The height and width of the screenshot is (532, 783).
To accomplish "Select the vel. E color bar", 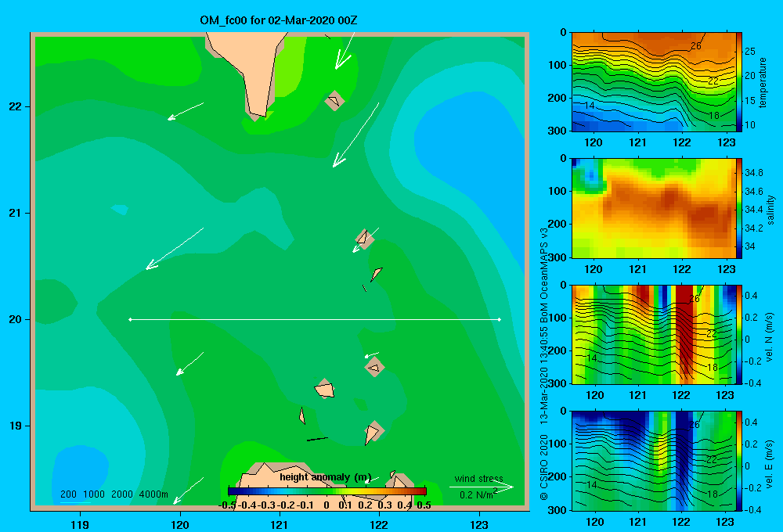I will (x=739, y=461).
